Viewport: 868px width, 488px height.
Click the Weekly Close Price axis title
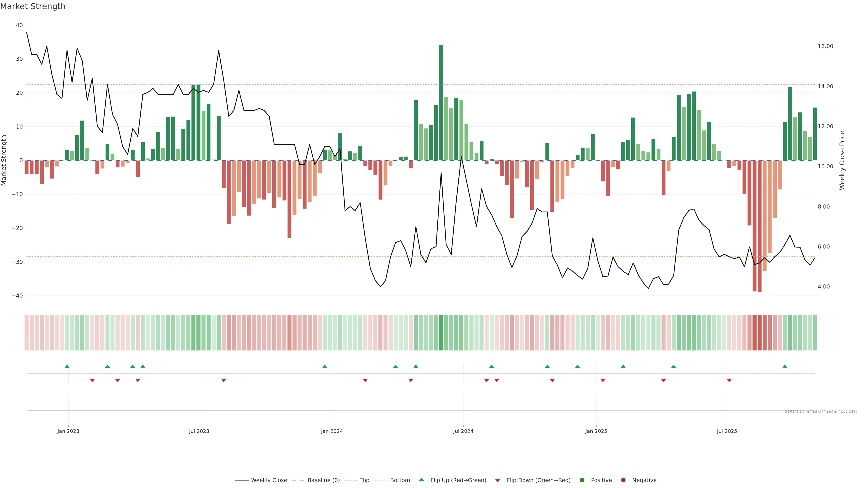coord(842,160)
